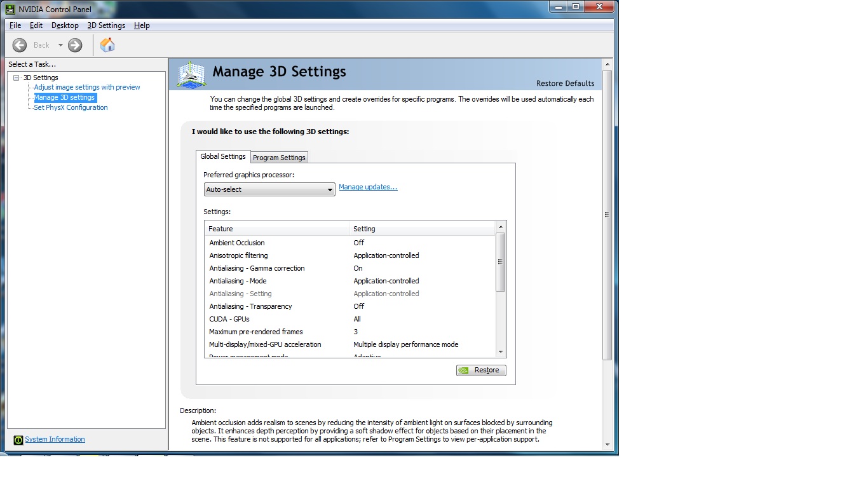Click the System Information icon
The height and width of the screenshot is (488, 868).
click(x=18, y=440)
